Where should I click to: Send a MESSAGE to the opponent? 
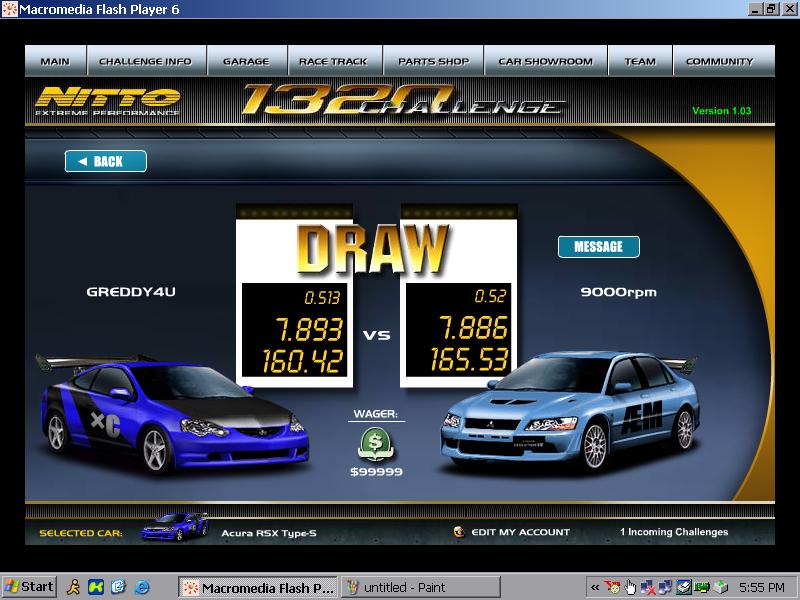point(598,247)
